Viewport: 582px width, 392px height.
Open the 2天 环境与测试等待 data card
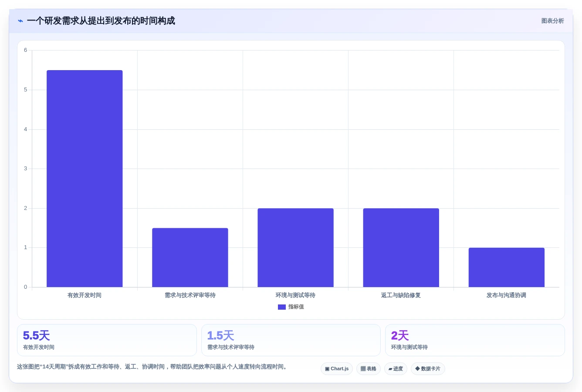pos(475,340)
